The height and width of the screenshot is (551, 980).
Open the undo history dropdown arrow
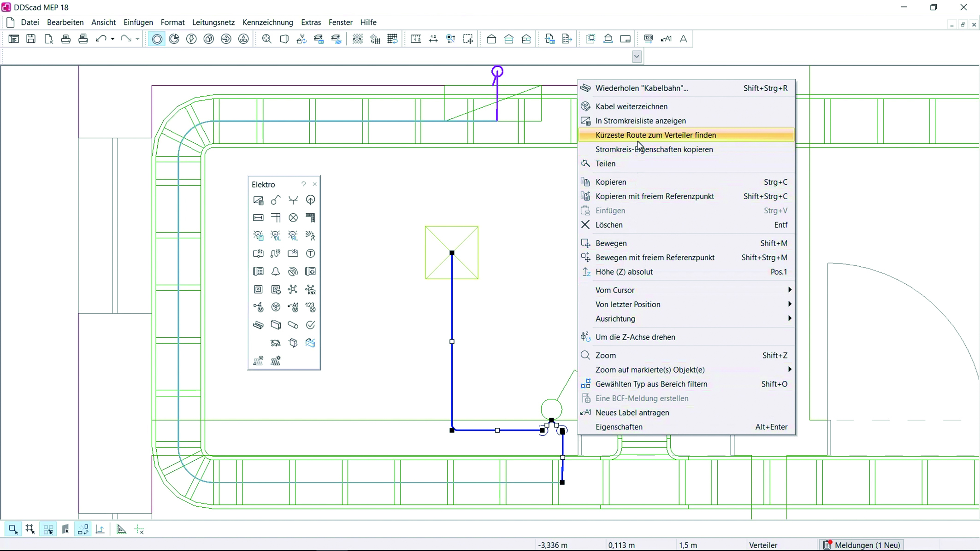pos(112,39)
